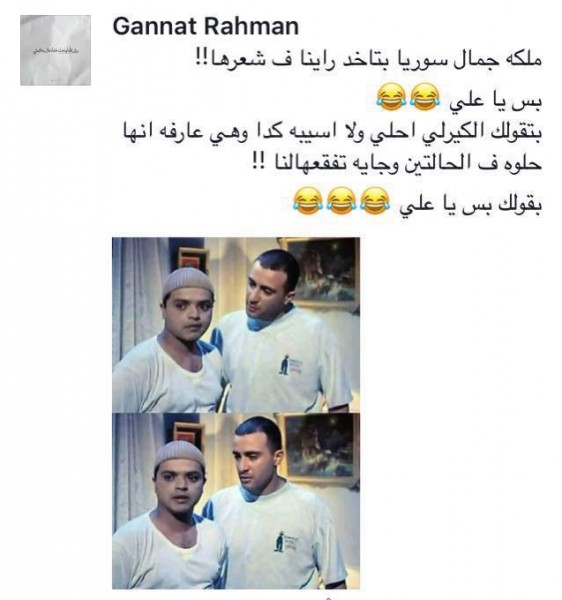This screenshot has height=600, width=562.
Task: Click the middle laughing emoji in the last text line
Action: tap(341, 201)
